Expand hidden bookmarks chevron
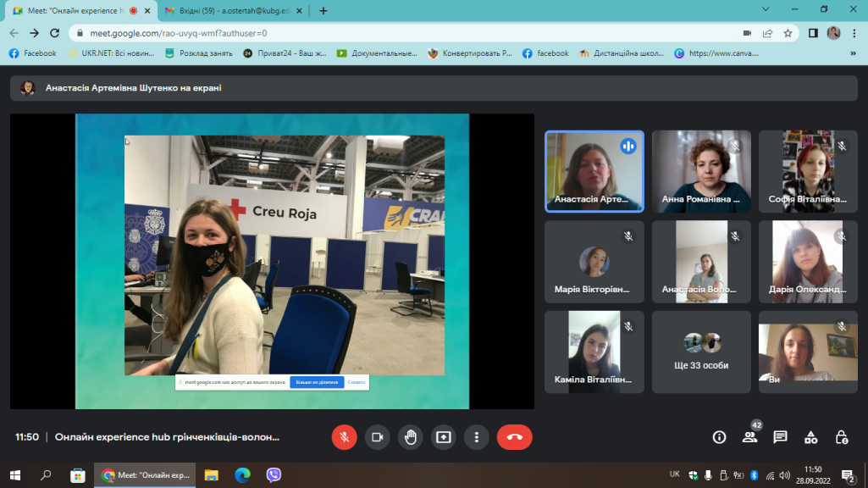Image resolution: width=868 pixels, height=488 pixels. pyautogui.click(x=853, y=53)
